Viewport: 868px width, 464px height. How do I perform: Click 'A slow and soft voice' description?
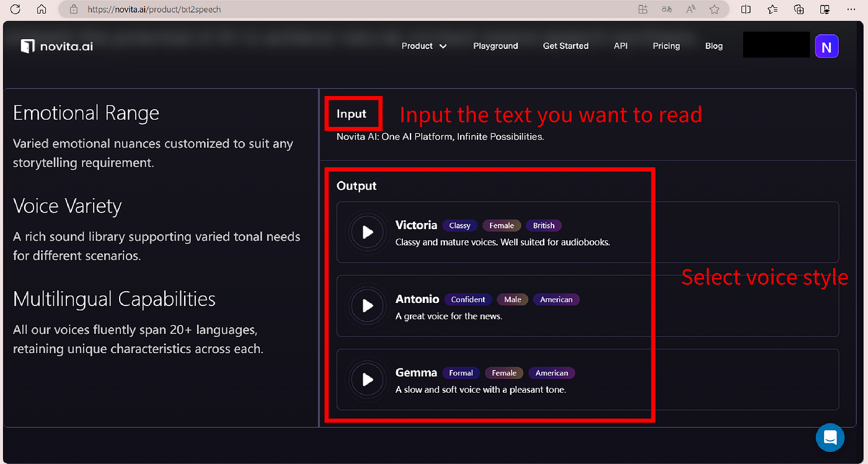(x=480, y=390)
